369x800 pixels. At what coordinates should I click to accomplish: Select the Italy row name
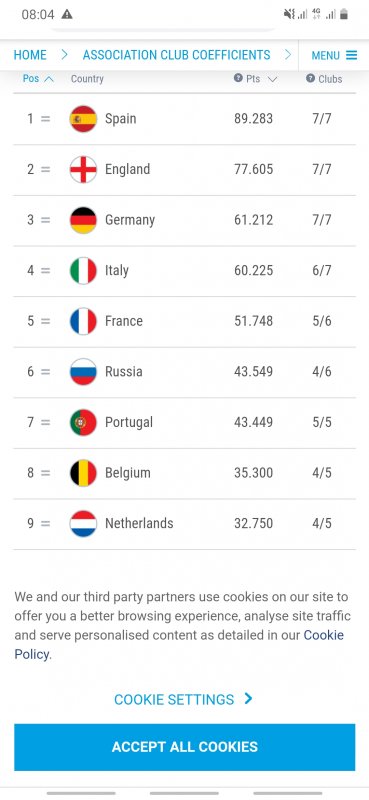tap(117, 270)
